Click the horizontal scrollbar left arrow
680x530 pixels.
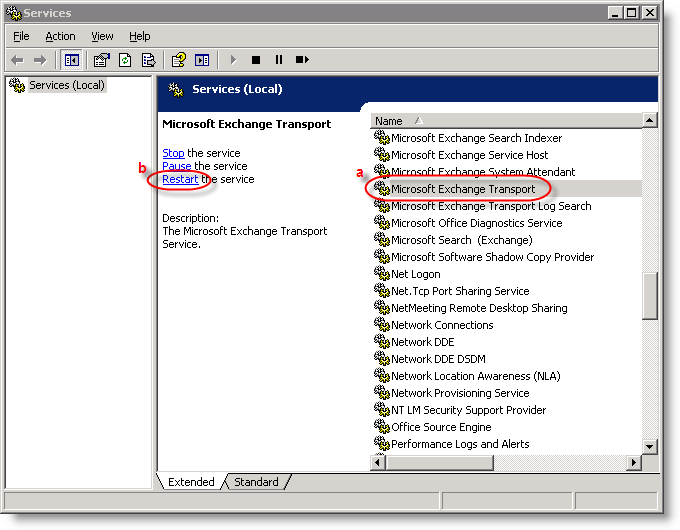[378, 462]
